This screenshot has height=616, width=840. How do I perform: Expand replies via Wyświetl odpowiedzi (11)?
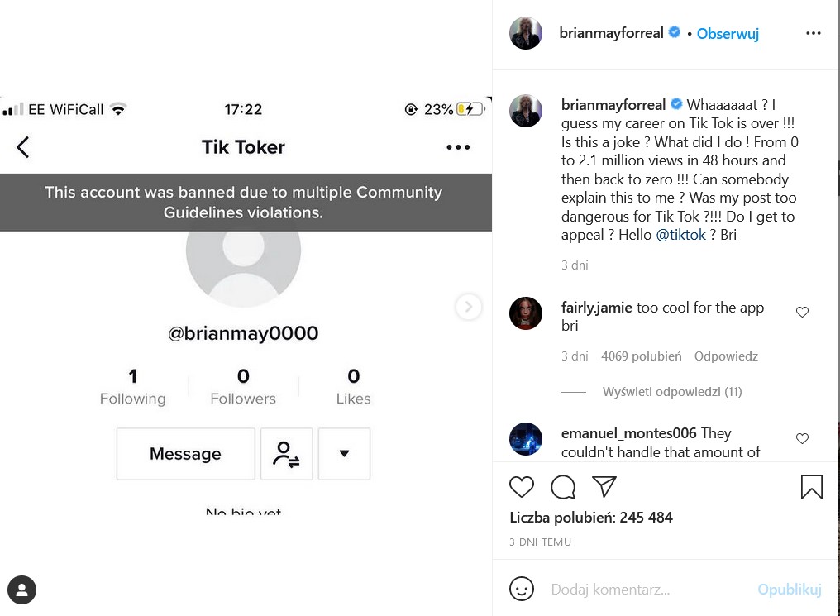pyautogui.click(x=671, y=392)
